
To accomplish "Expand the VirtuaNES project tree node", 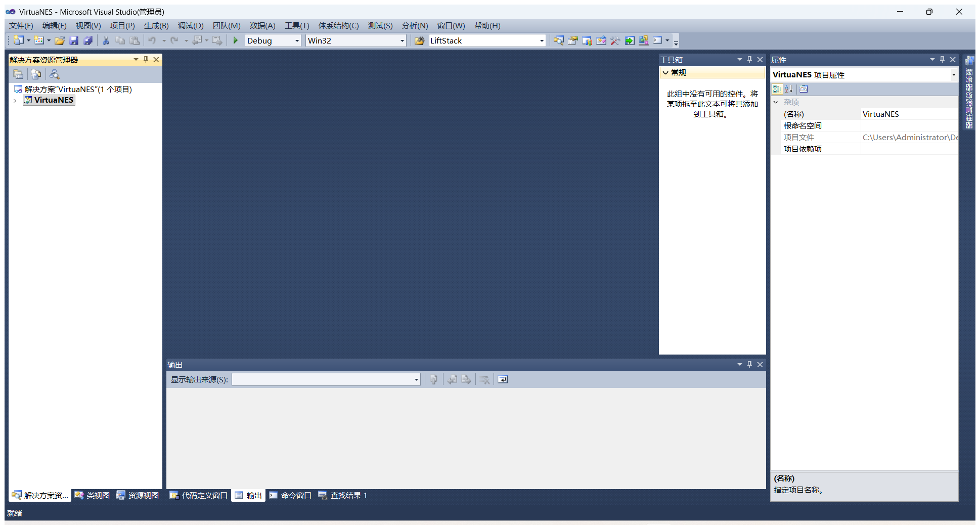I will 15,100.
